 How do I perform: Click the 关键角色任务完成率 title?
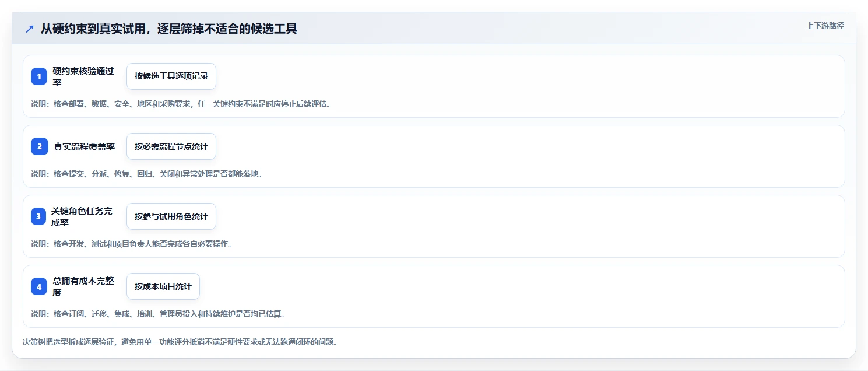pos(82,216)
